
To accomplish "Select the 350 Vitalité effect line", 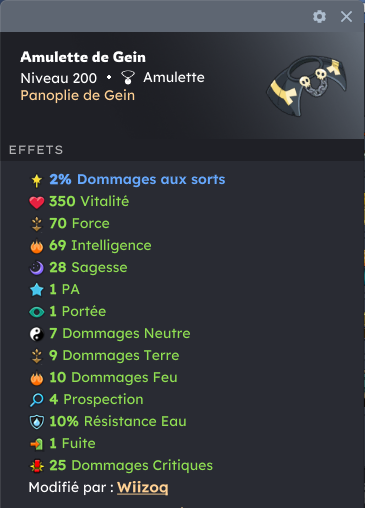I will 79,202.
